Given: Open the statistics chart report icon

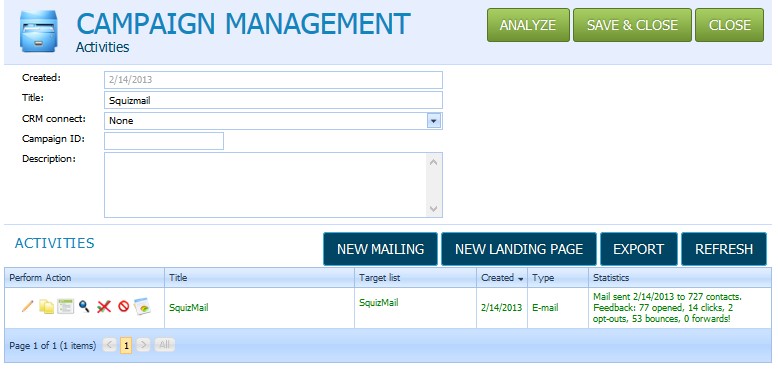Looking at the screenshot, I should 142,306.
